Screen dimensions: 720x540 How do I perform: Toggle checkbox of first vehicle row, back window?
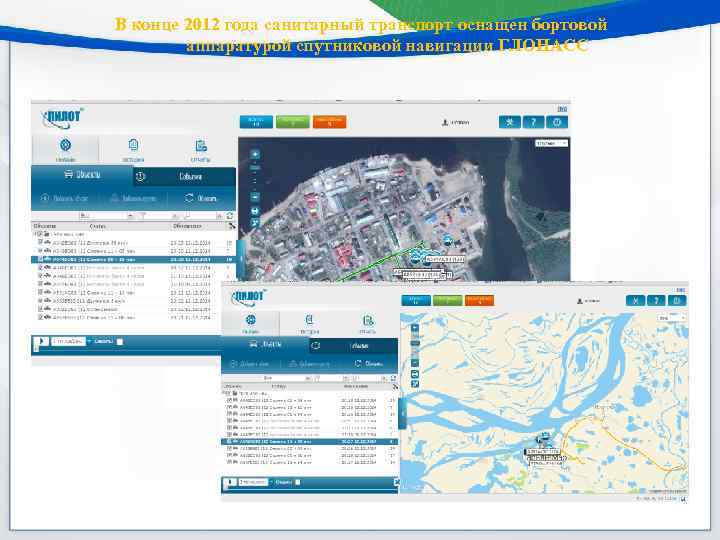point(40,242)
